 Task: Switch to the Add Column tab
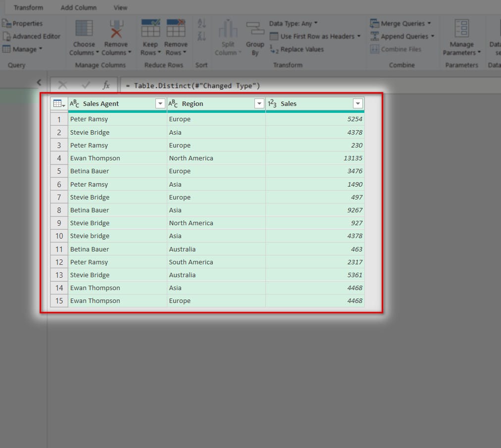(x=79, y=7)
